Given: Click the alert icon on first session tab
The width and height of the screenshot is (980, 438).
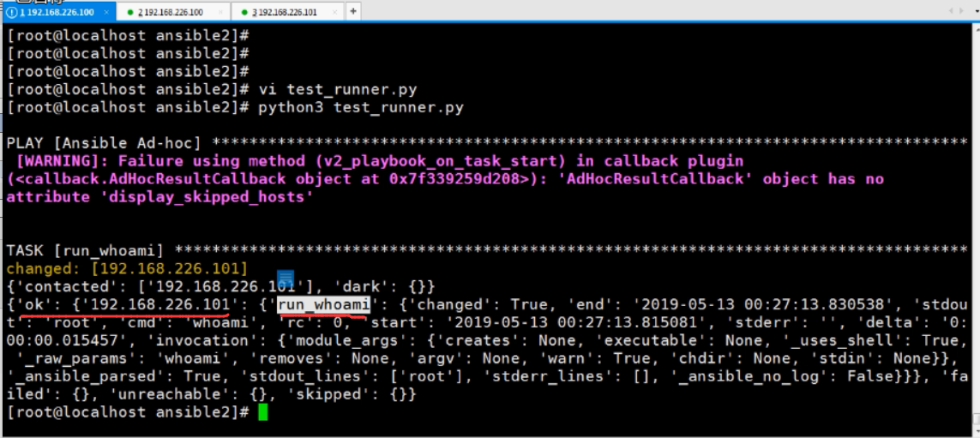Looking at the screenshot, I should (x=13, y=12).
